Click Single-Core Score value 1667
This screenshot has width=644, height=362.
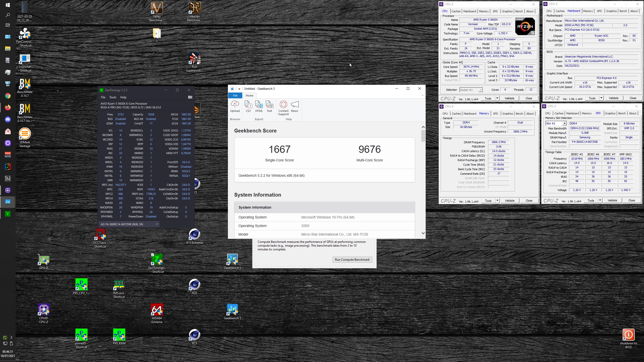pos(279,149)
